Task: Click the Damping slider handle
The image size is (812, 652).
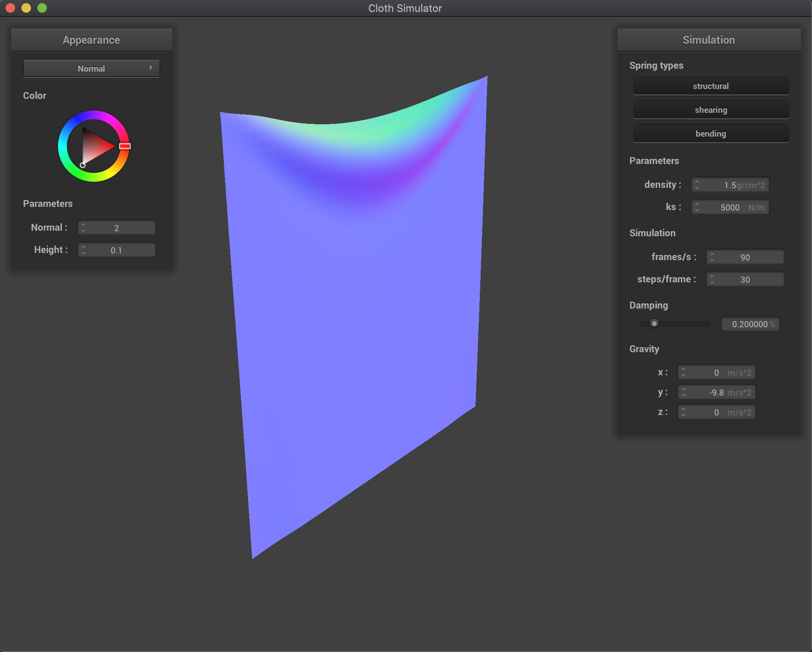Action: point(654,324)
